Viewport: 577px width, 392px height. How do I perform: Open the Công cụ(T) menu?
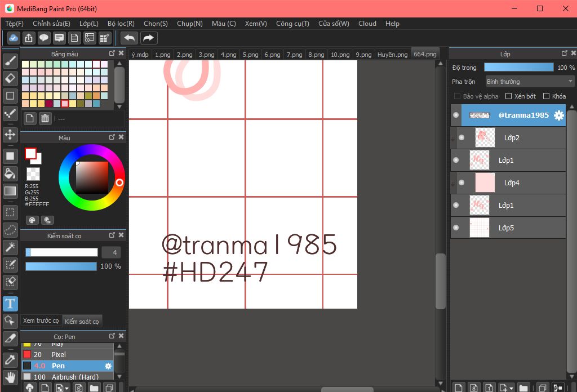292,24
